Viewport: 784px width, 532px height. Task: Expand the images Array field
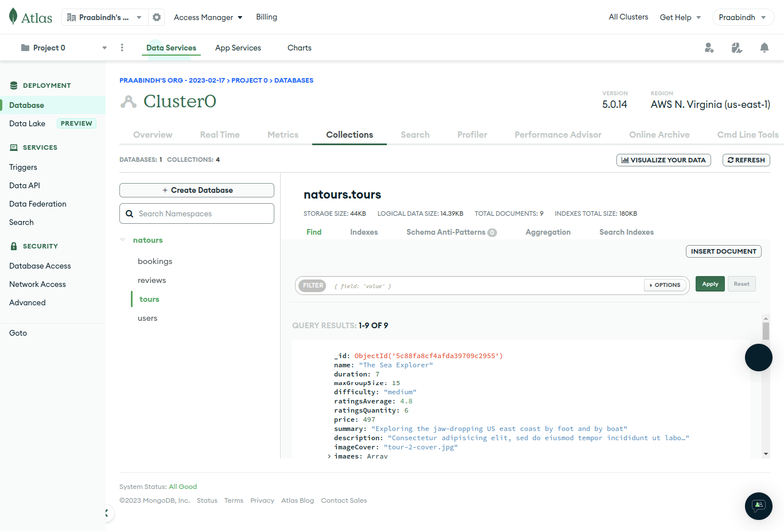pyautogui.click(x=329, y=456)
